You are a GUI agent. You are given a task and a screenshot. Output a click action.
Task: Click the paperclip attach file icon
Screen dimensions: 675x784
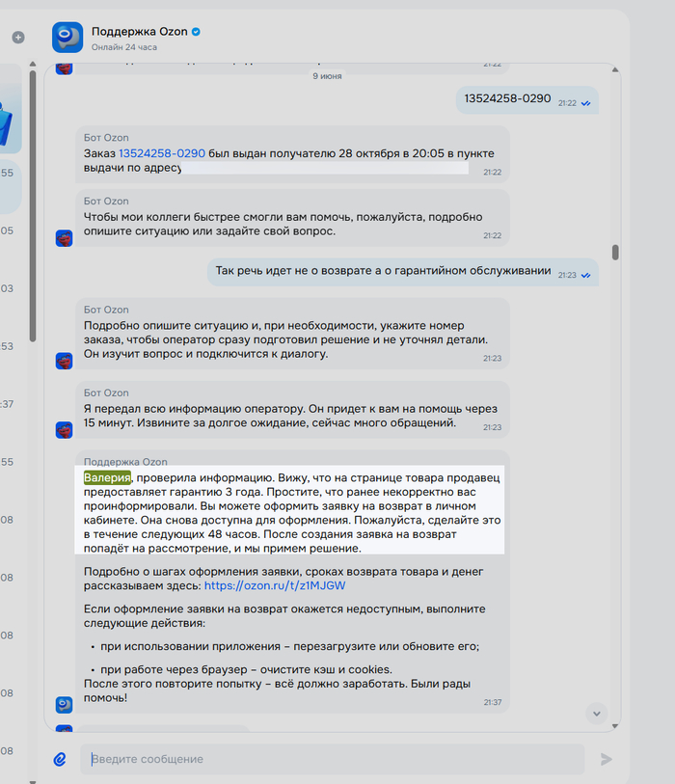coord(60,759)
